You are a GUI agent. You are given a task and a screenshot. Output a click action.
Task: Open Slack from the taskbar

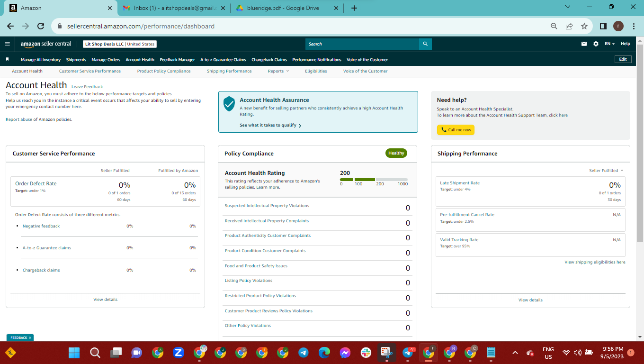tap(366, 353)
